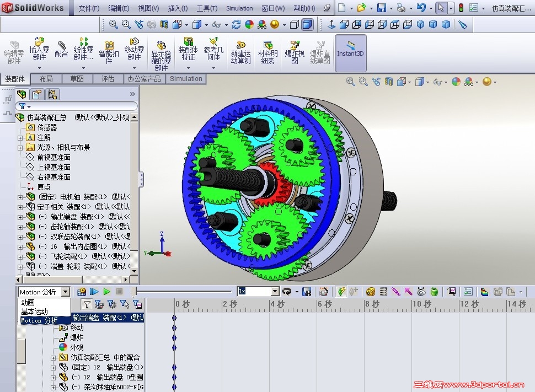Click the Stop button in motion toolbar

tap(120, 292)
